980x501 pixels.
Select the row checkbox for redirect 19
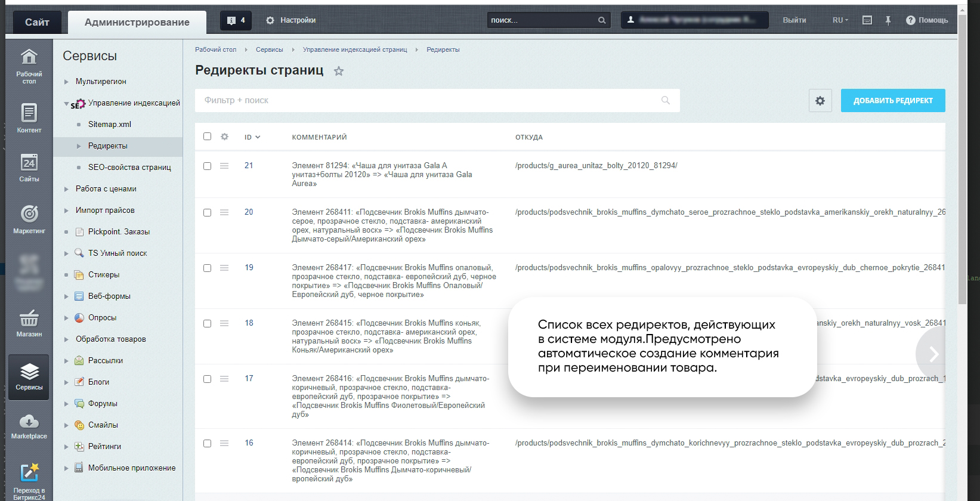pyautogui.click(x=207, y=268)
